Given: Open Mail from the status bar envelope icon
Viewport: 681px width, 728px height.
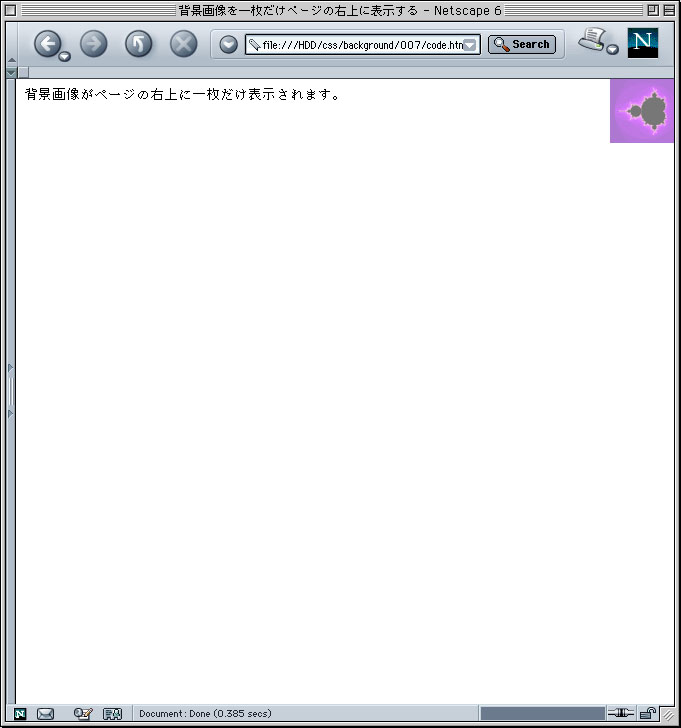Looking at the screenshot, I should coord(45,713).
